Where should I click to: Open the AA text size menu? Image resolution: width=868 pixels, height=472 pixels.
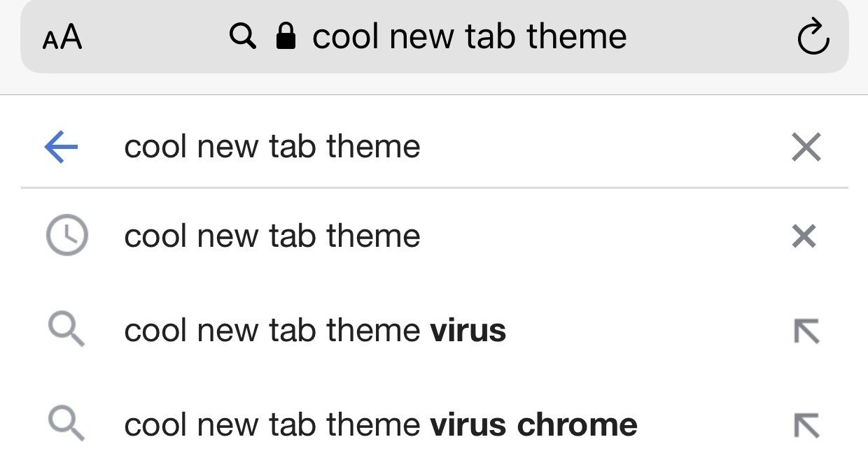point(62,37)
